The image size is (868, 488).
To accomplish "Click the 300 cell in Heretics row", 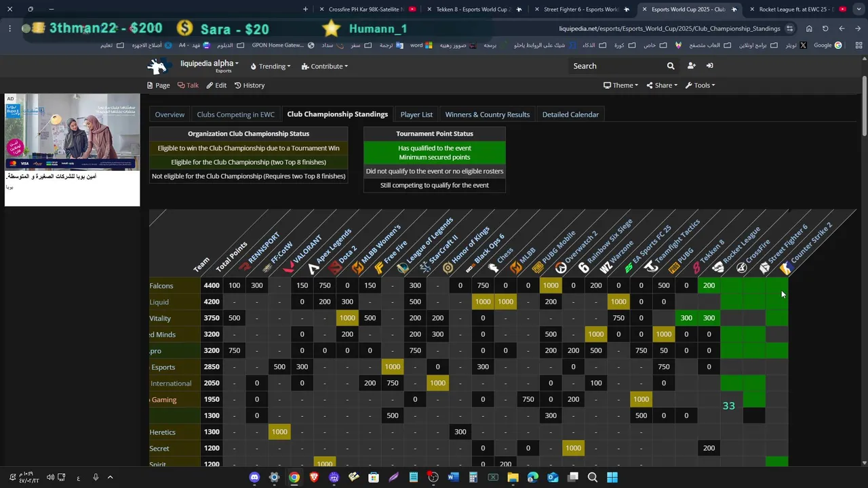I will 460,432.
